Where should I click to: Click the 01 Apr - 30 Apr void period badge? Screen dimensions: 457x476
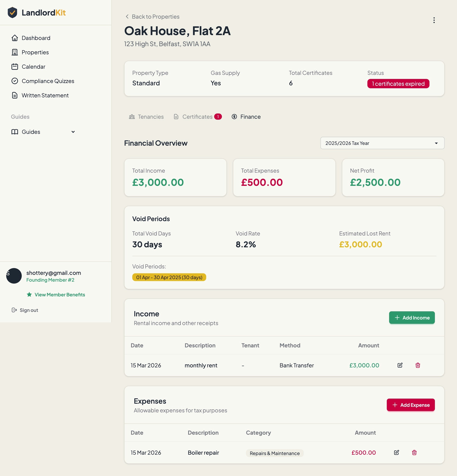point(169,277)
